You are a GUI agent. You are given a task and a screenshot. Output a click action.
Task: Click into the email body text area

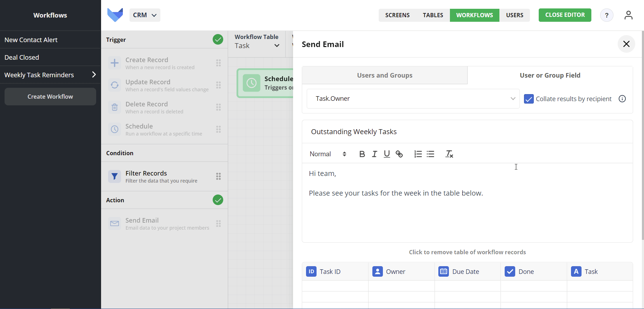467,202
